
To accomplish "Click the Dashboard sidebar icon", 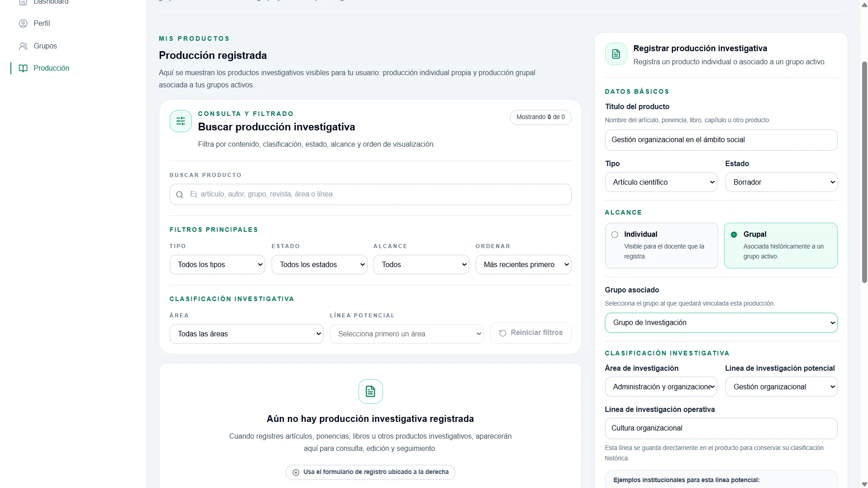I will point(23,2).
